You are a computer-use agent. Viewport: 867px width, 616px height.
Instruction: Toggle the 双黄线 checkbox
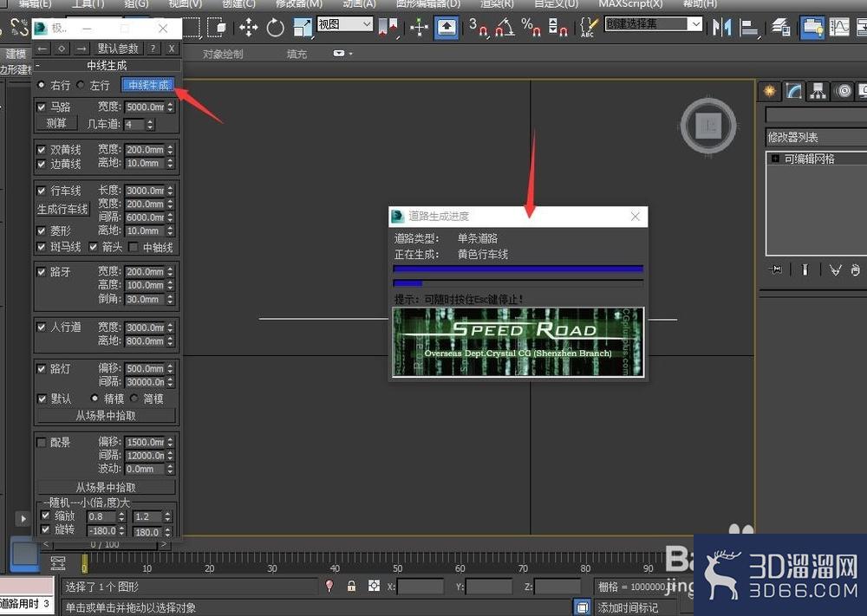42,150
